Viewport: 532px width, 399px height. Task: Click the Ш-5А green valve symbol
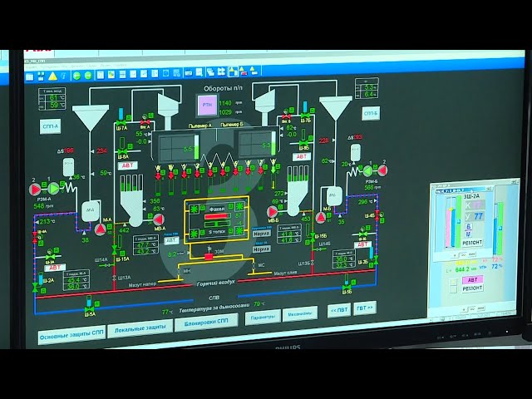(89, 309)
